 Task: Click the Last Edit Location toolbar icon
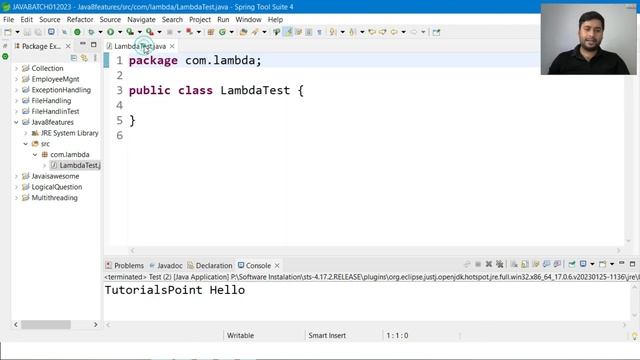371,32
